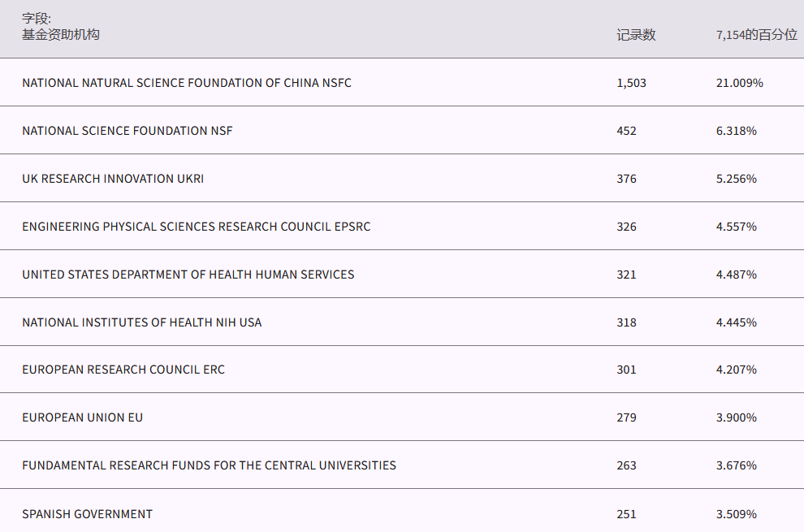Select the National Science Foundation NSF row
The height and width of the screenshot is (532, 804).
pyautogui.click(x=128, y=131)
